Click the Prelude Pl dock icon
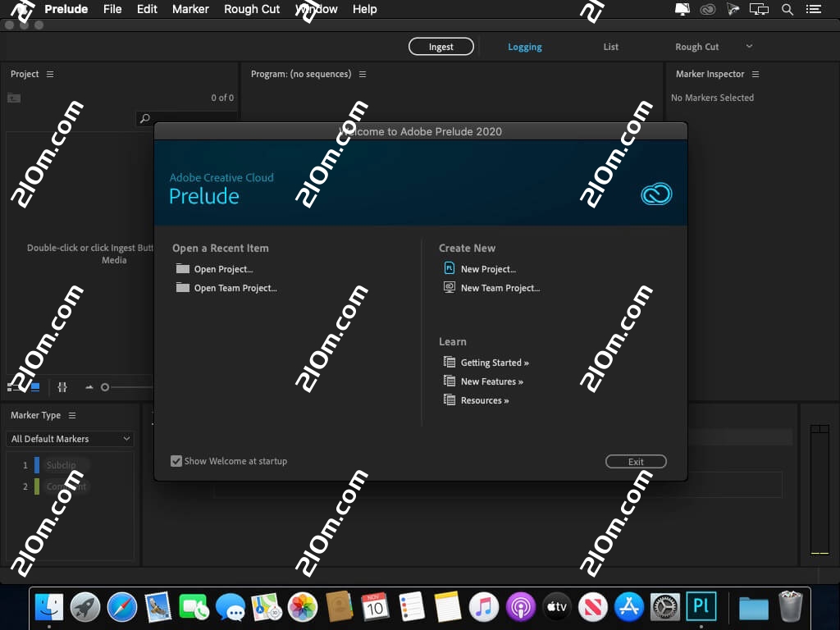 tap(701, 606)
